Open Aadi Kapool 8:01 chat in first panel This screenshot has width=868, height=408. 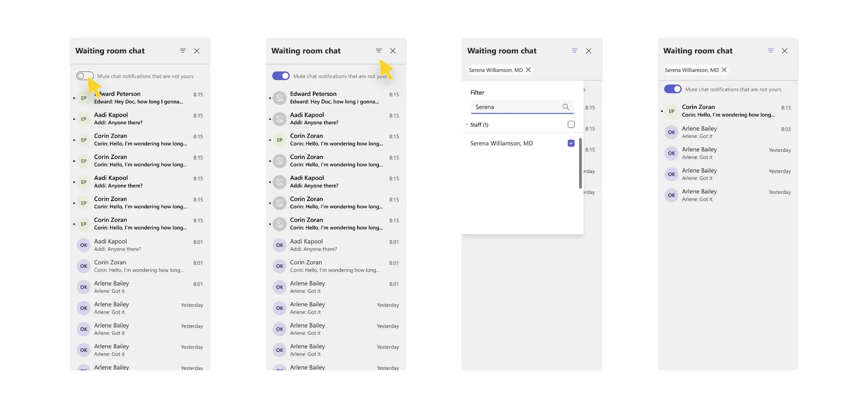point(140,245)
